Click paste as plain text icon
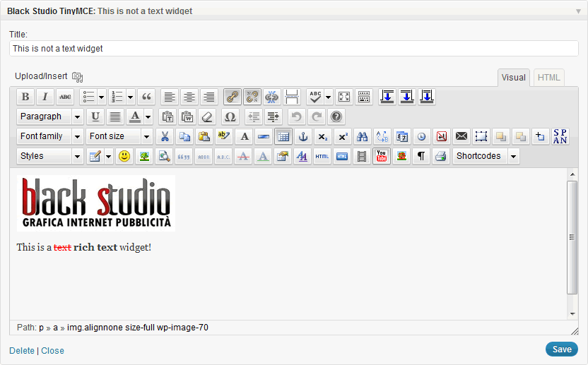Screen dimensions: 588x365 point(167,116)
